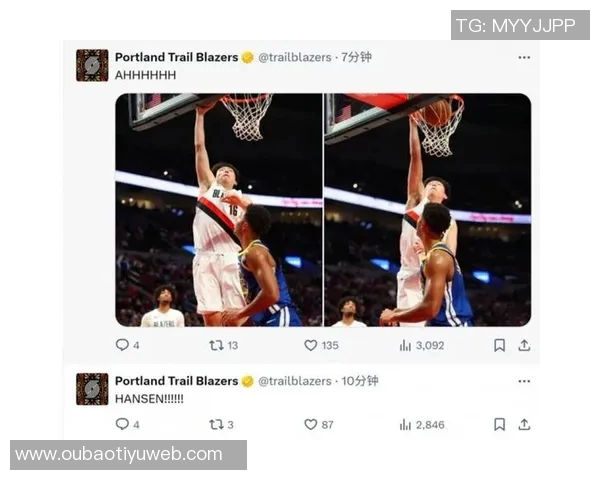Bookmark the HANSEN!!!!!! tweet

point(499,424)
